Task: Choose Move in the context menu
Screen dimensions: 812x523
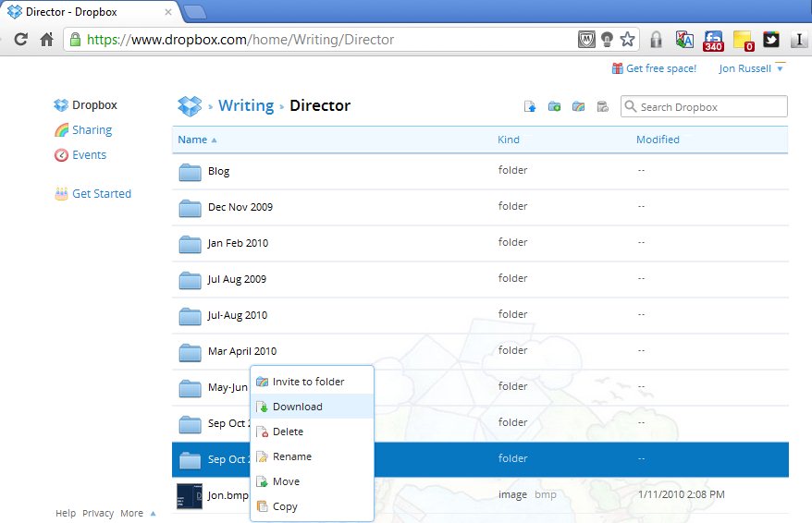Action: [313, 481]
